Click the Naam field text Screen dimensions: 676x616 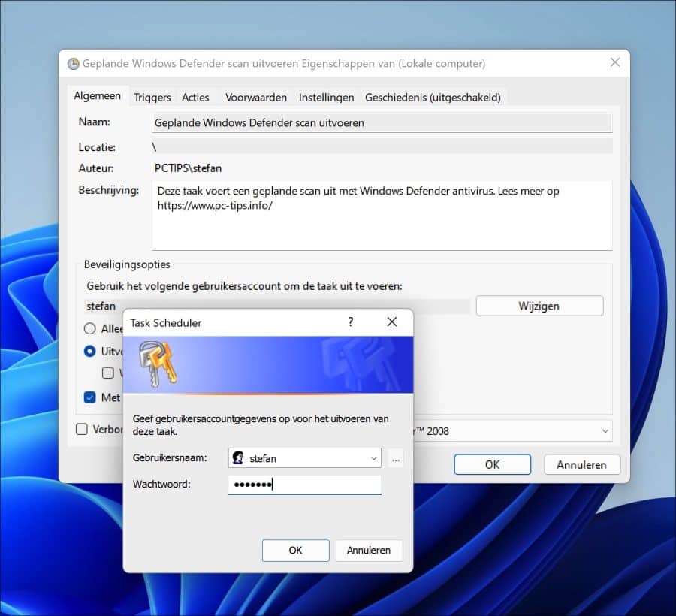(x=382, y=123)
